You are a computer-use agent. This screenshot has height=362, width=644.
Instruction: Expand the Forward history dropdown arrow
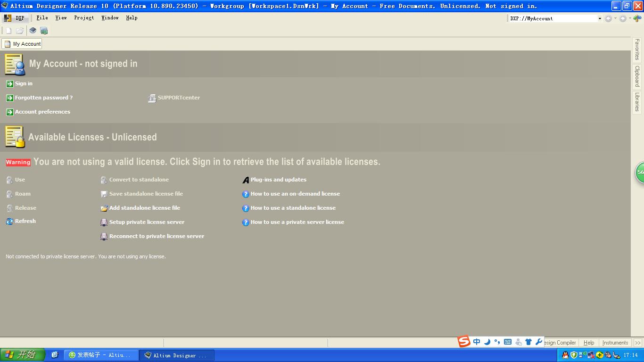coord(630,18)
